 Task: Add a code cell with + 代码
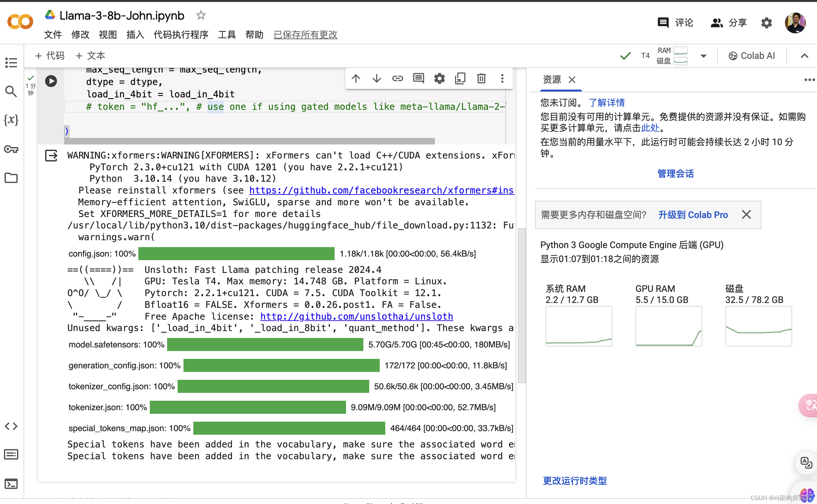(x=50, y=56)
